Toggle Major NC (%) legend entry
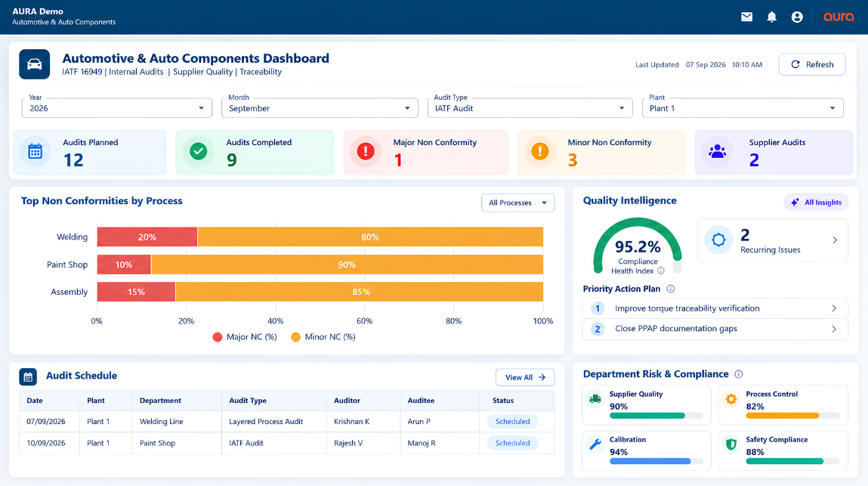Screen dimensions: 868x486 245,337
